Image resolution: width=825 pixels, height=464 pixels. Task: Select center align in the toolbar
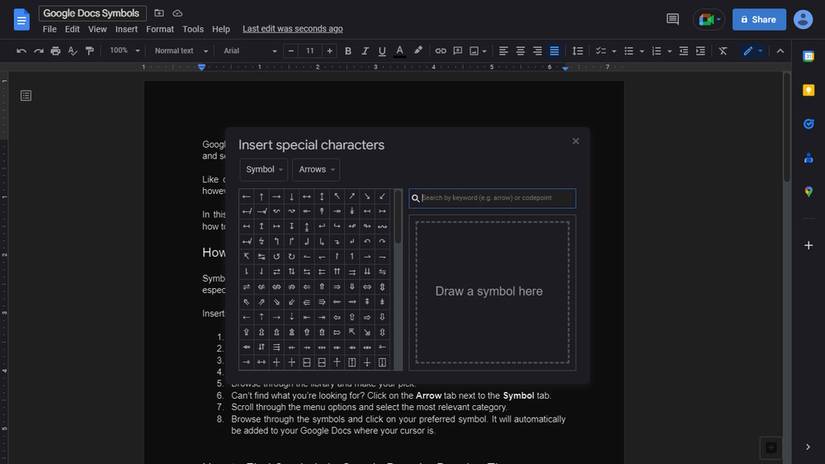(x=520, y=51)
